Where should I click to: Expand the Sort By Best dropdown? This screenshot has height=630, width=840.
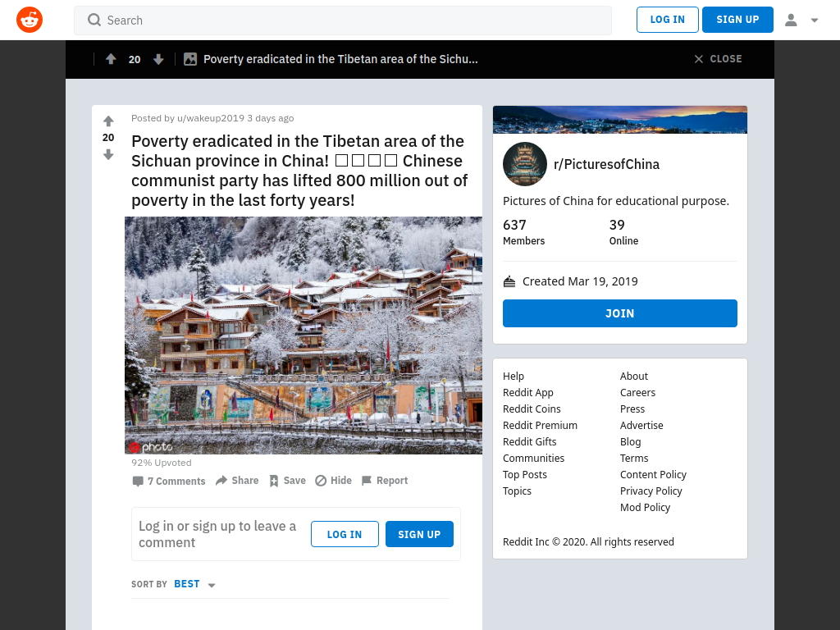(x=195, y=584)
